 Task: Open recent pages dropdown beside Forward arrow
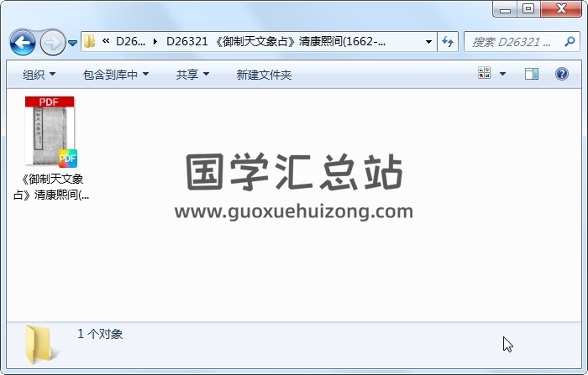[73, 43]
